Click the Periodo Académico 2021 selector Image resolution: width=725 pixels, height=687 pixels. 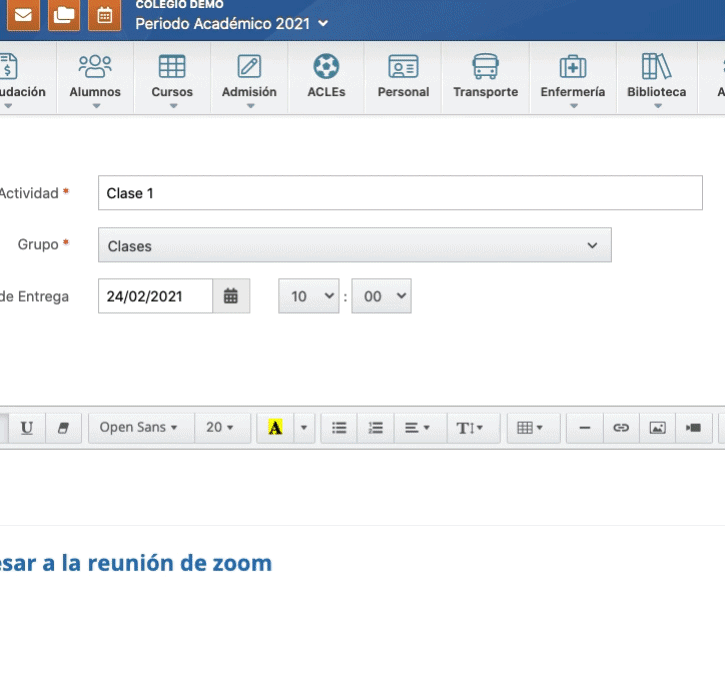click(231, 23)
